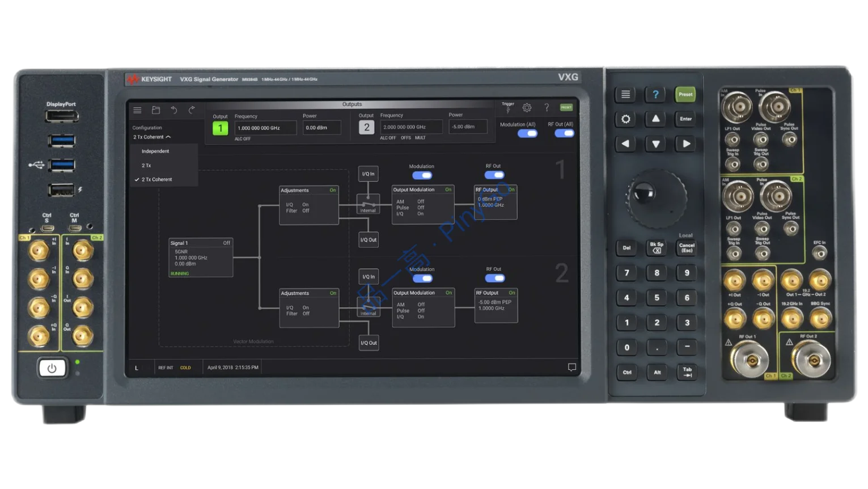Open channel 2 Adjustments block

309,308
